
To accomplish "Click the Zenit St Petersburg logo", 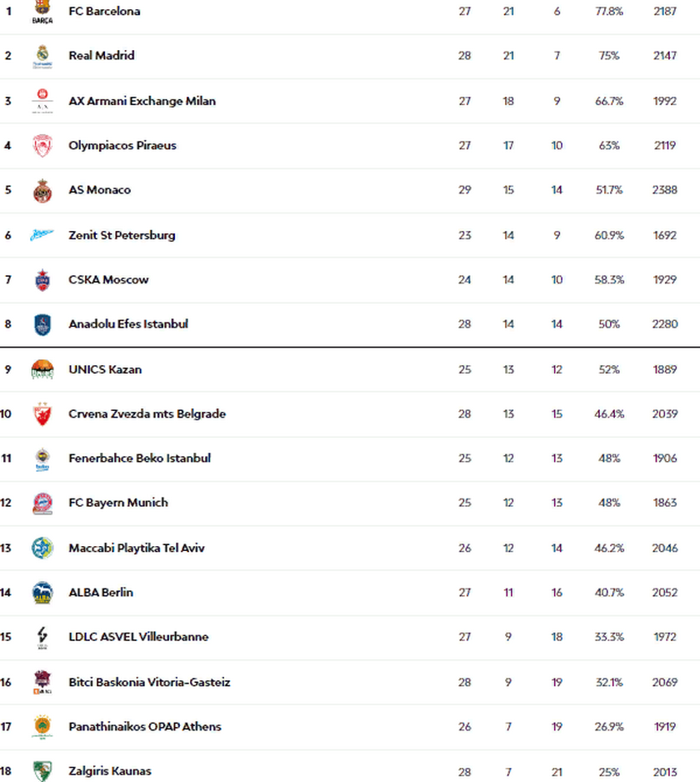I will [x=42, y=235].
